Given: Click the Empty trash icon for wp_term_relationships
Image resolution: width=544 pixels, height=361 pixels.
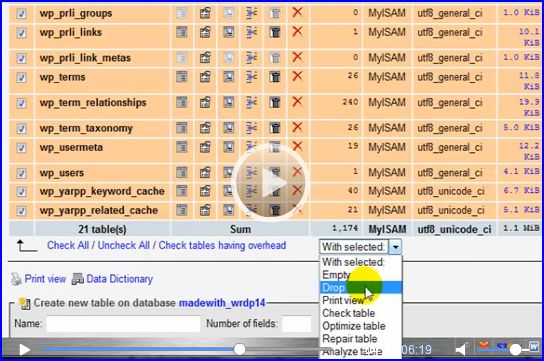Looking at the screenshot, I should tap(275, 102).
